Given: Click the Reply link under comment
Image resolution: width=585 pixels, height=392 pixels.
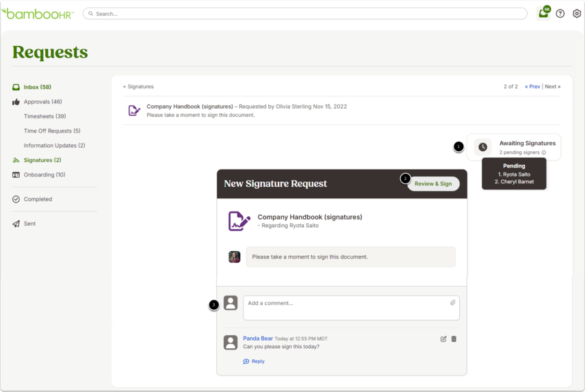Looking at the screenshot, I should click(258, 361).
